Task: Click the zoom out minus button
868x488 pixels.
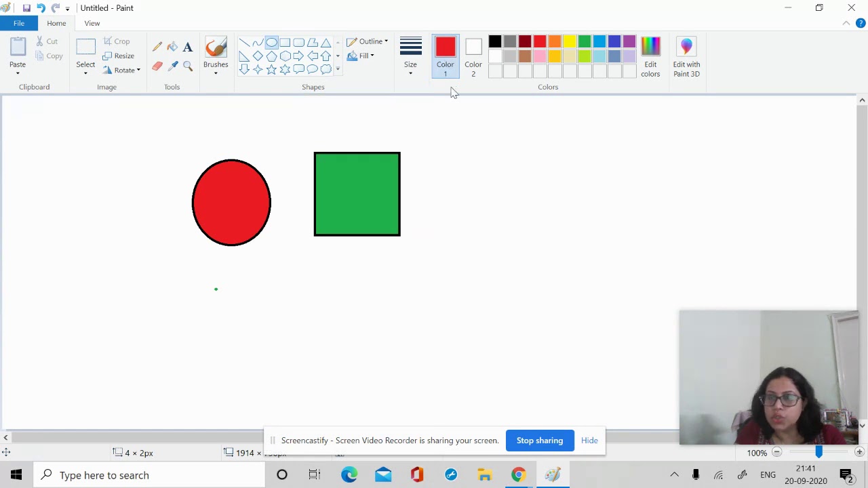Action: 777,453
